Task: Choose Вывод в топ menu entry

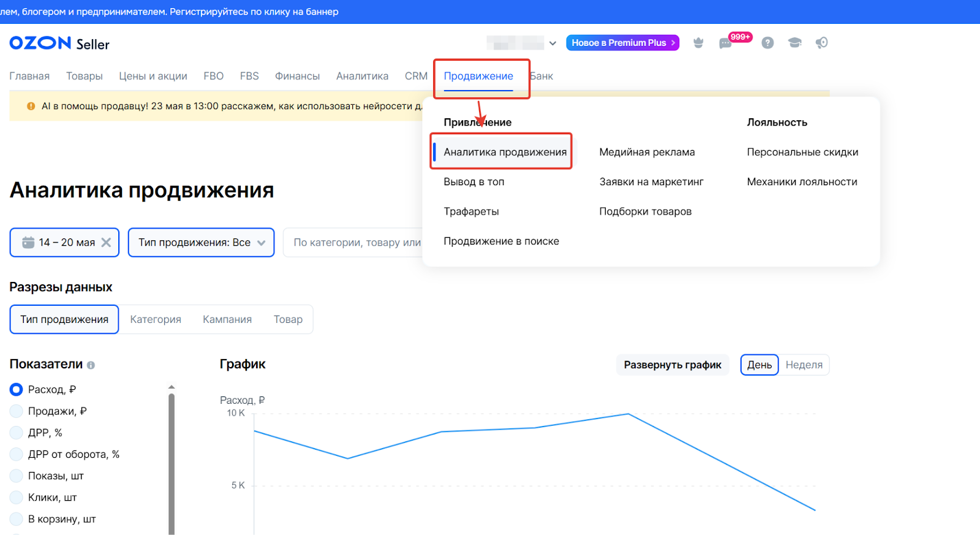Action: (x=474, y=182)
